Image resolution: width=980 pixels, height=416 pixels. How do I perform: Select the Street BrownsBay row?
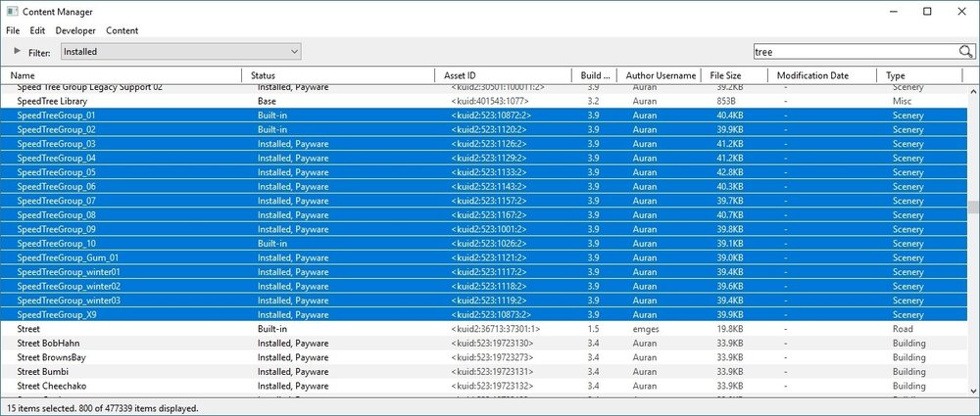click(484, 358)
